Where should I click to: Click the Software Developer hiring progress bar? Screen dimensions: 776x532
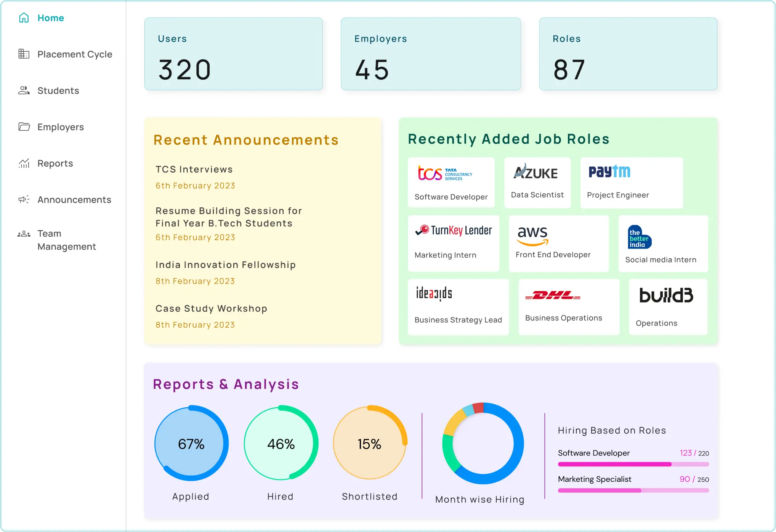click(x=633, y=464)
